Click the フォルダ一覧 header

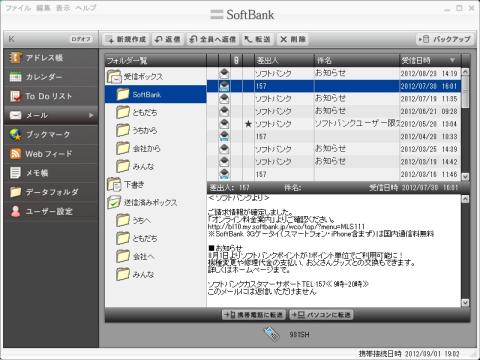click(x=155, y=60)
